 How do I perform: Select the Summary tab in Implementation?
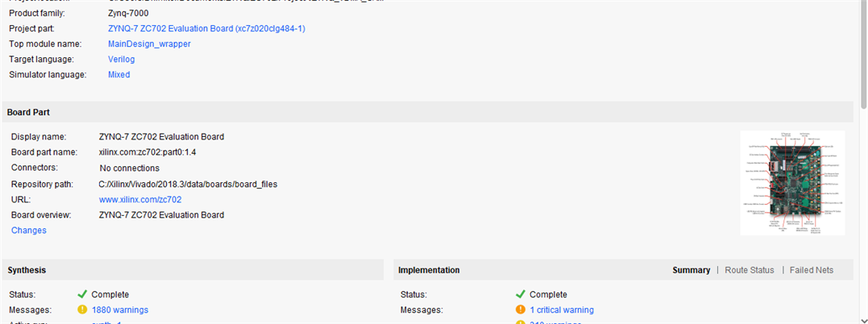point(691,270)
